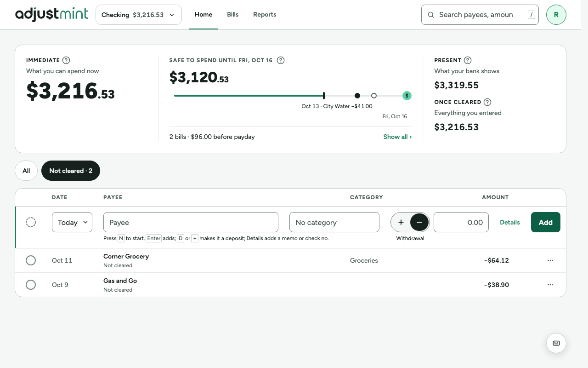
Task: Open the Immediate help tooltip icon
Action: [x=66, y=60]
